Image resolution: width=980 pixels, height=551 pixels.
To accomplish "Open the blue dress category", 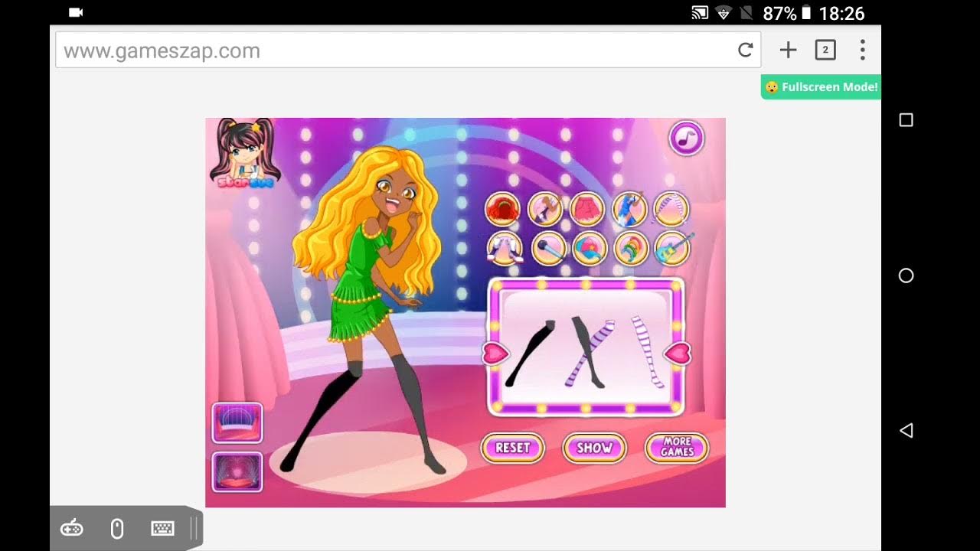I will tap(629, 209).
